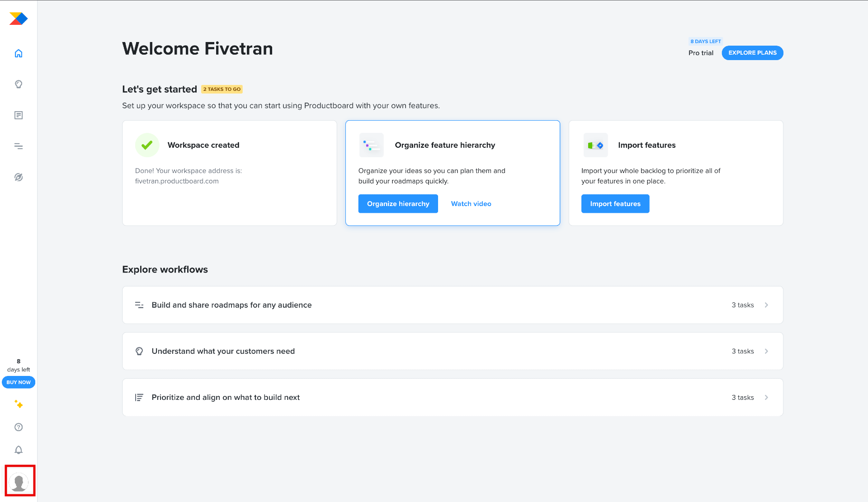Click the Welcome Fivetran heading
This screenshot has height=502, width=868.
(198, 48)
